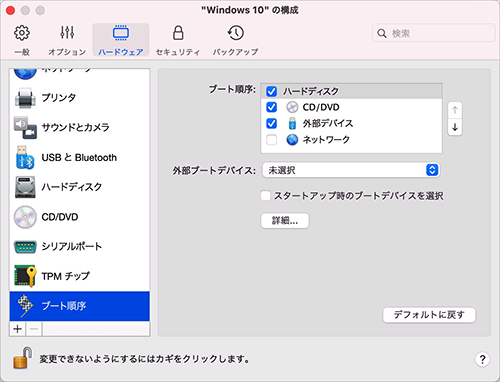This screenshot has width=500, height=382.
Task: Select シリアルポート in the sidebar
Action: (x=80, y=247)
